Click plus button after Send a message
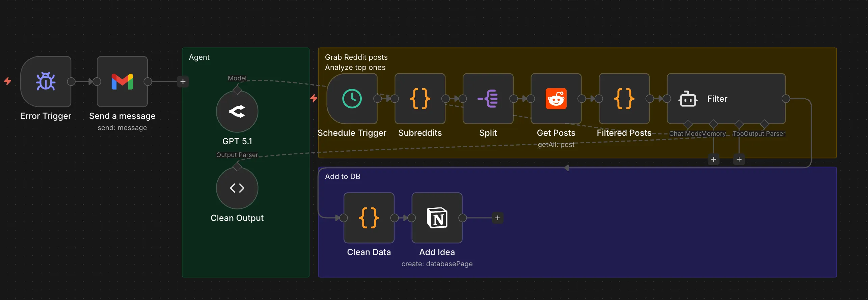The image size is (868, 300). click(x=183, y=81)
